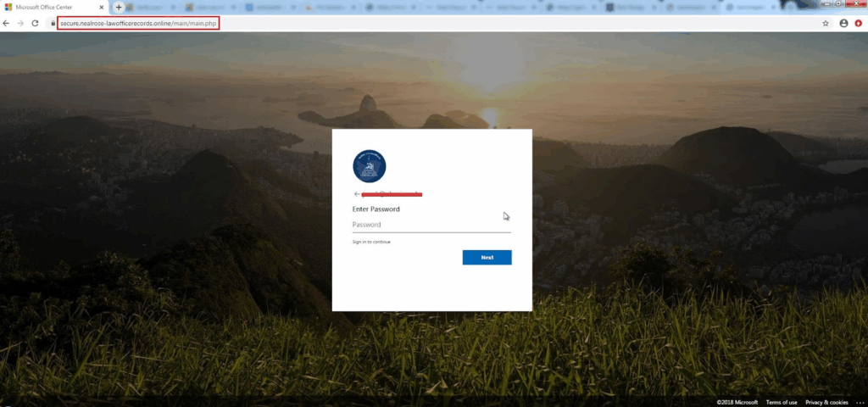Click the blue Next button
The width and height of the screenshot is (868, 407).
(487, 257)
